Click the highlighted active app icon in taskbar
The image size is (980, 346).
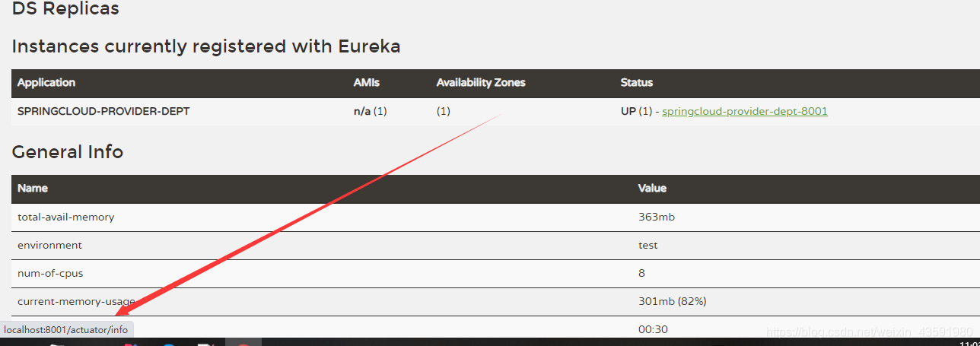(243, 343)
